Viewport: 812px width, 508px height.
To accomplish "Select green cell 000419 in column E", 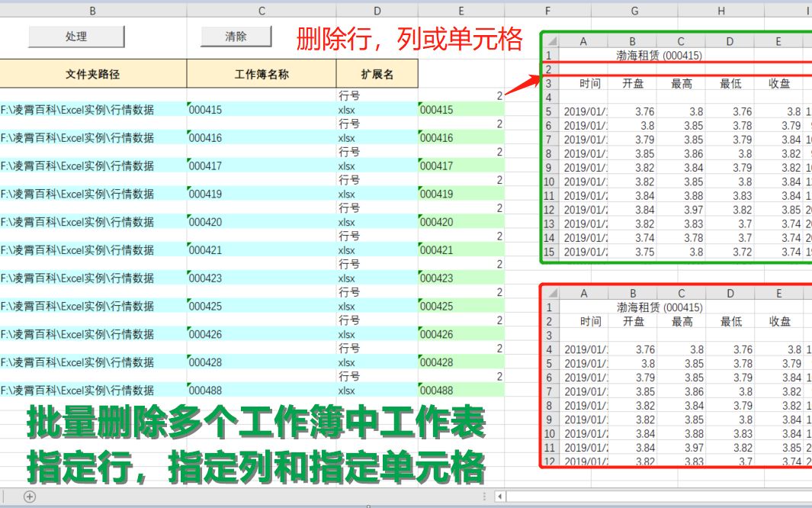I will 461,193.
